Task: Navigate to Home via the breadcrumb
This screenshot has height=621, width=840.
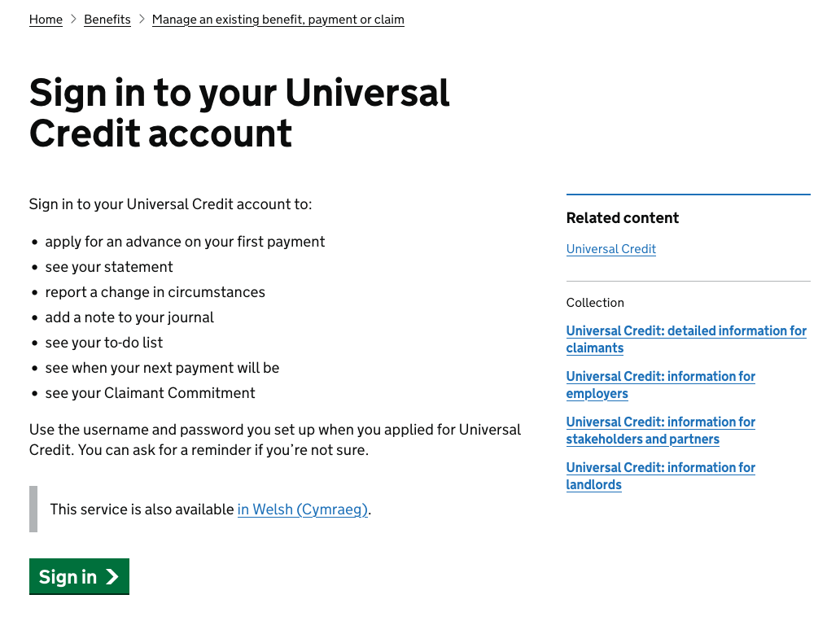Action: 46,19
